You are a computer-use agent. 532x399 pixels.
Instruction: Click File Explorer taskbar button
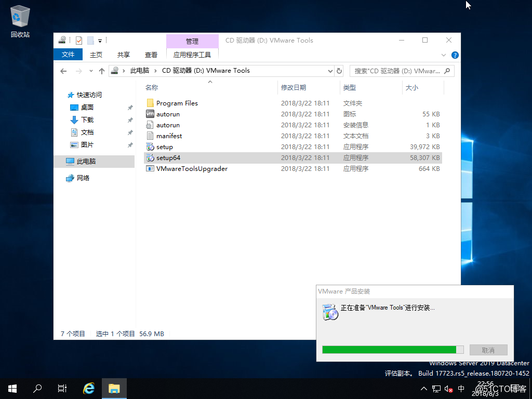click(114, 389)
